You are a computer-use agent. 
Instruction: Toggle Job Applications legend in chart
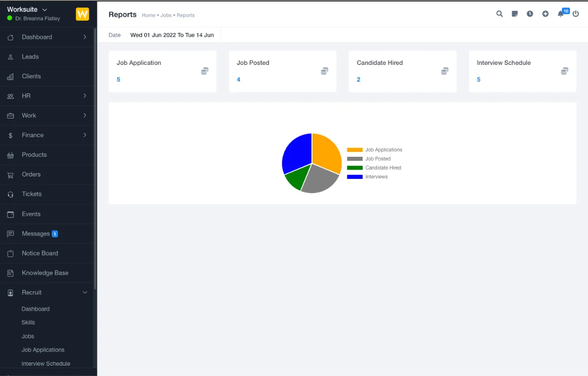374,150
